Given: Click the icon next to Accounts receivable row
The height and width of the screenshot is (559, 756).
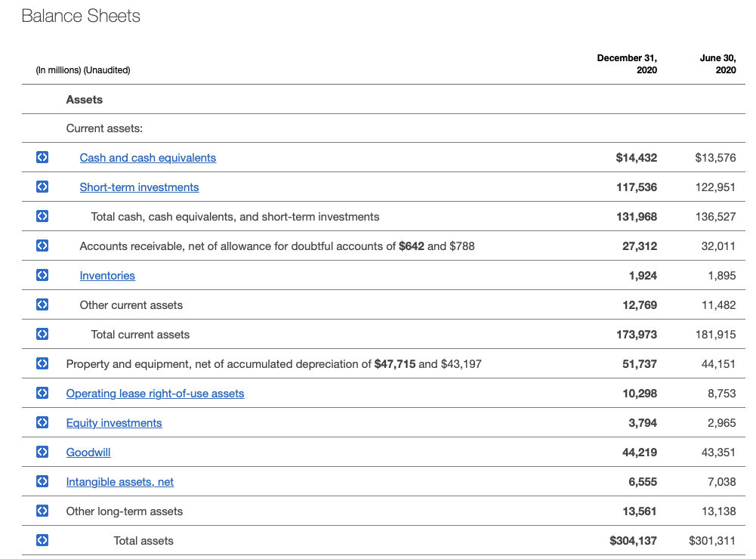Looking at the screenshot, I should click(x=43, y=246).
